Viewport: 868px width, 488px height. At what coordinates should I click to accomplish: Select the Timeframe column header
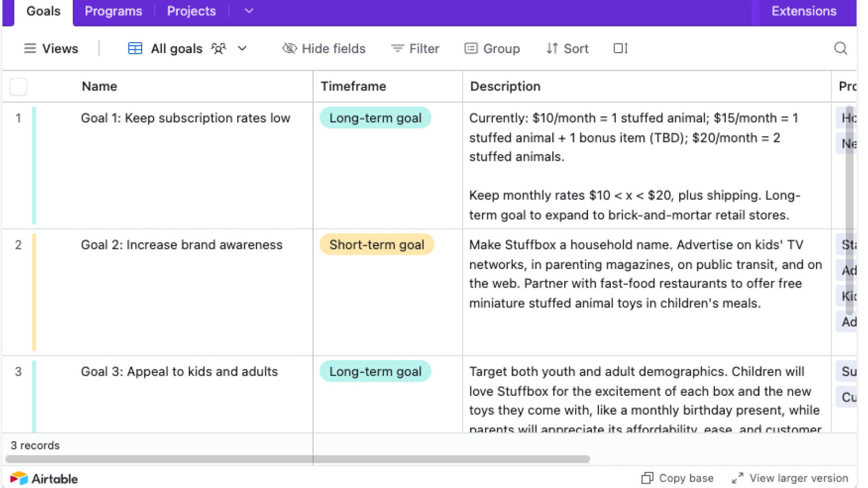353,86
